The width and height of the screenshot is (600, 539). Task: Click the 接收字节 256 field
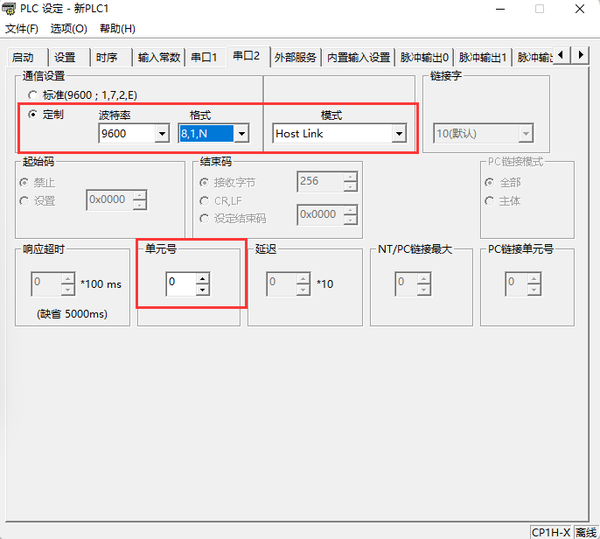click(x=321, y=181)
